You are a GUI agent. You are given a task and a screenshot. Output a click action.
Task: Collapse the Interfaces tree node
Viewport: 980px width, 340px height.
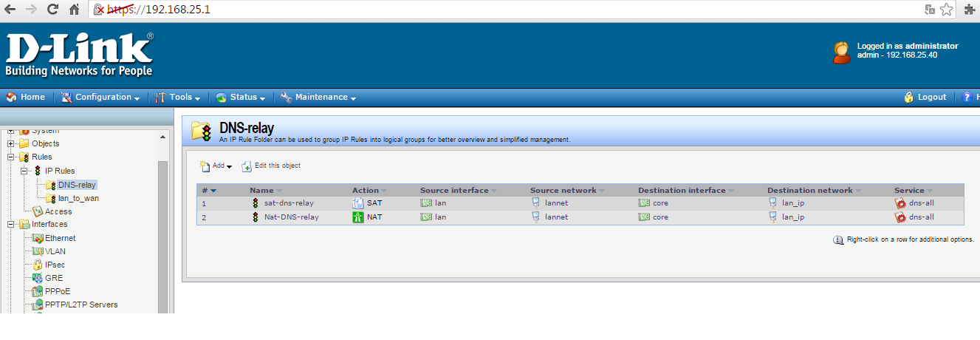point(11,224)
